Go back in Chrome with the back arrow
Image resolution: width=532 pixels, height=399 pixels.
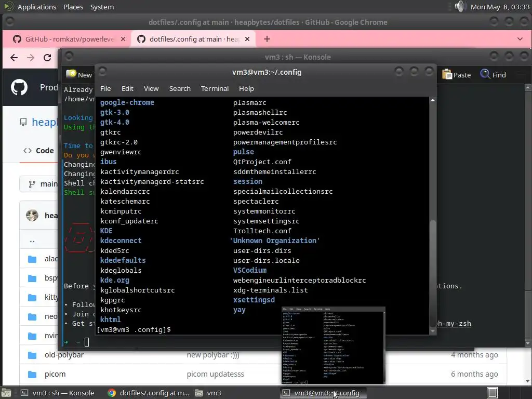pos(14,58)
